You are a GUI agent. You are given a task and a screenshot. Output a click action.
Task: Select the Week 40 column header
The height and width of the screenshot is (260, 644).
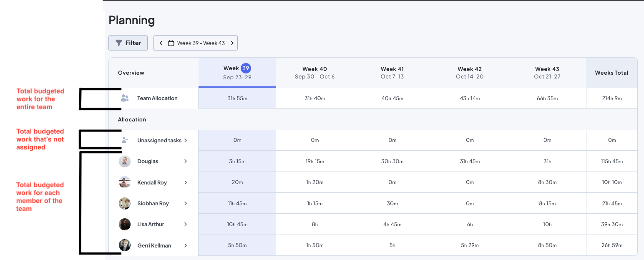point(315,72)
